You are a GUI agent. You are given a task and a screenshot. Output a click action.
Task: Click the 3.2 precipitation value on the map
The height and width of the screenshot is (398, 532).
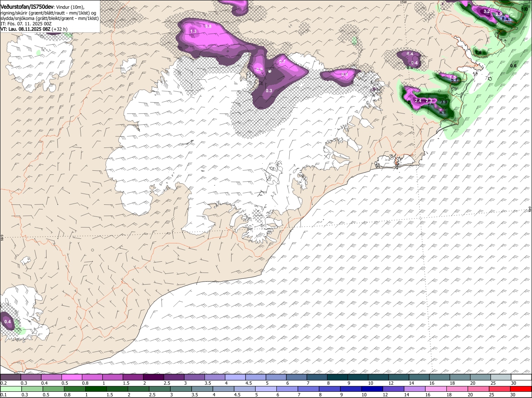point(487,11)
